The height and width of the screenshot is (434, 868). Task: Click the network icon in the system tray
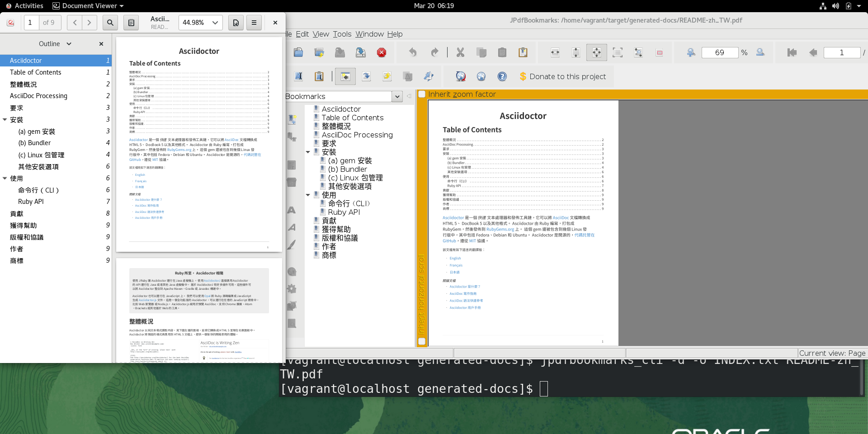click(x=823, y=6)
